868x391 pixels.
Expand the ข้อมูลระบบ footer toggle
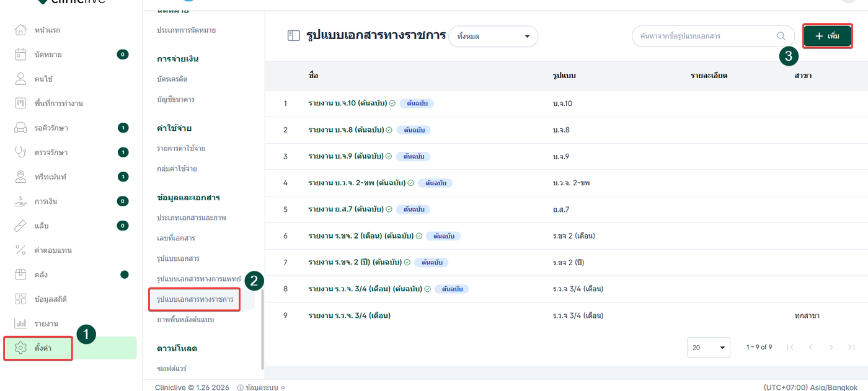click(261, 387)
